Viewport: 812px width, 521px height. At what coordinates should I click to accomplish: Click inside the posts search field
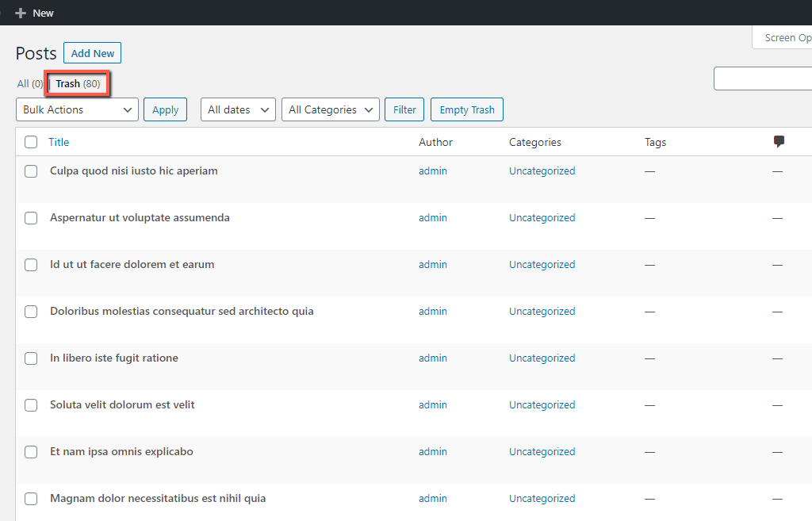(x=763, y=79)
